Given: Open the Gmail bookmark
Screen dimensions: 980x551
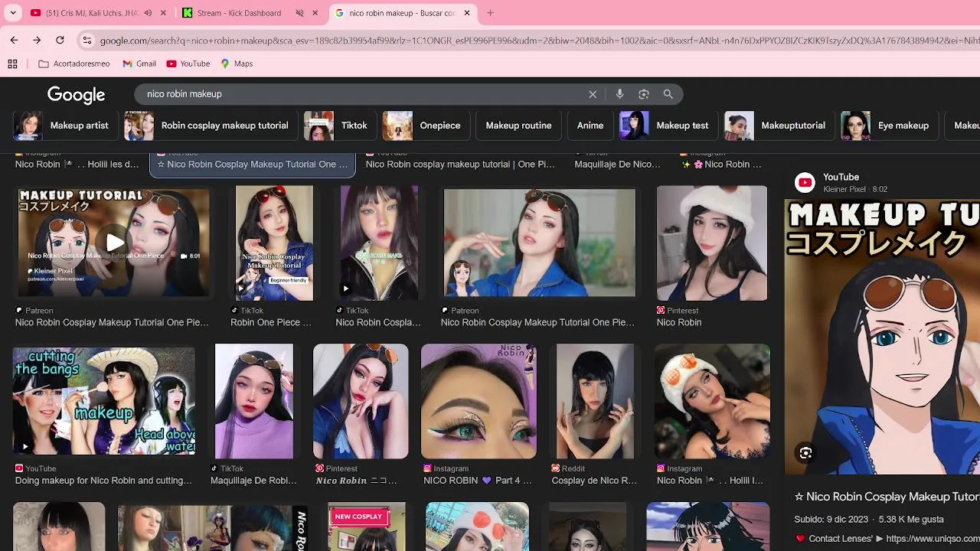Looking at the screenshot, I should tap(139, 64).
